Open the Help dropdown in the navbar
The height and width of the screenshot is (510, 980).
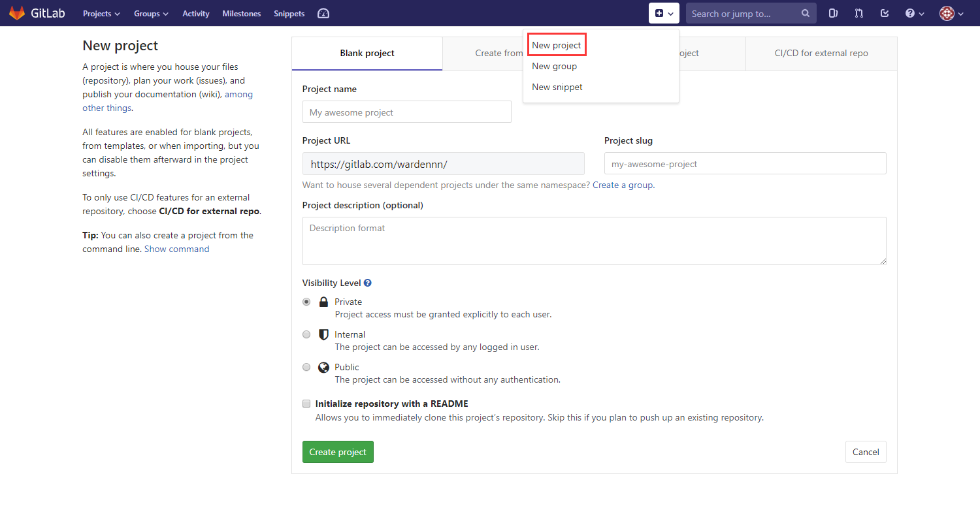point(915,13)
